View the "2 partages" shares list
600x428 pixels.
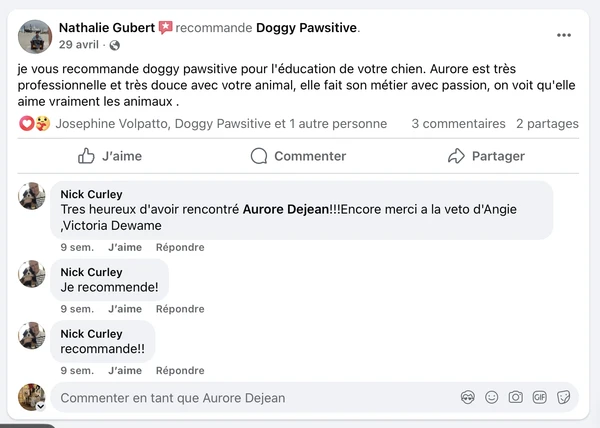(547, 124)
